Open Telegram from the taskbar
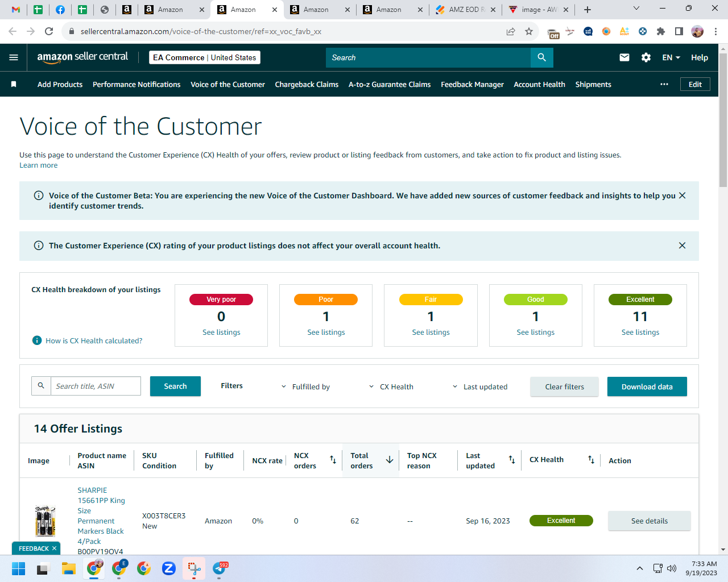This screenshot has width=728, height=582. 219,568
